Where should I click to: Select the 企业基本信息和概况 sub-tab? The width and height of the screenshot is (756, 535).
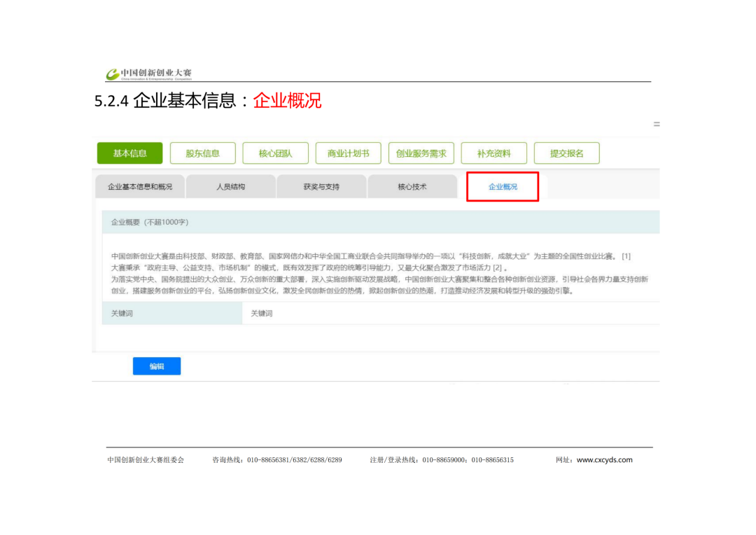[x=140, y=187]
